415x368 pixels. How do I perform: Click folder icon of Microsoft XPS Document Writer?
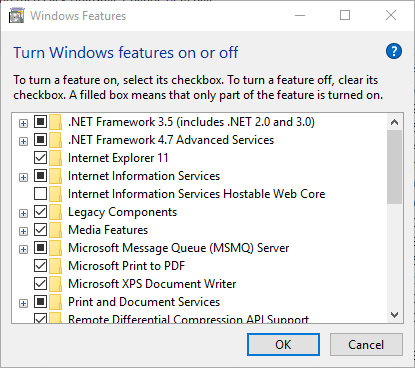pyautogui.click(x=55, y=284)
